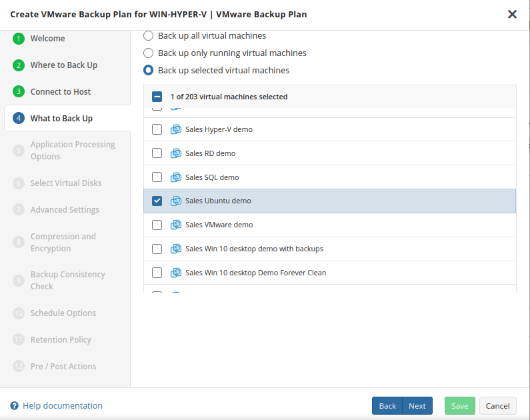Jump to the Connect to Host step
Screen dimensions: 530x420
tap(60, 92)
